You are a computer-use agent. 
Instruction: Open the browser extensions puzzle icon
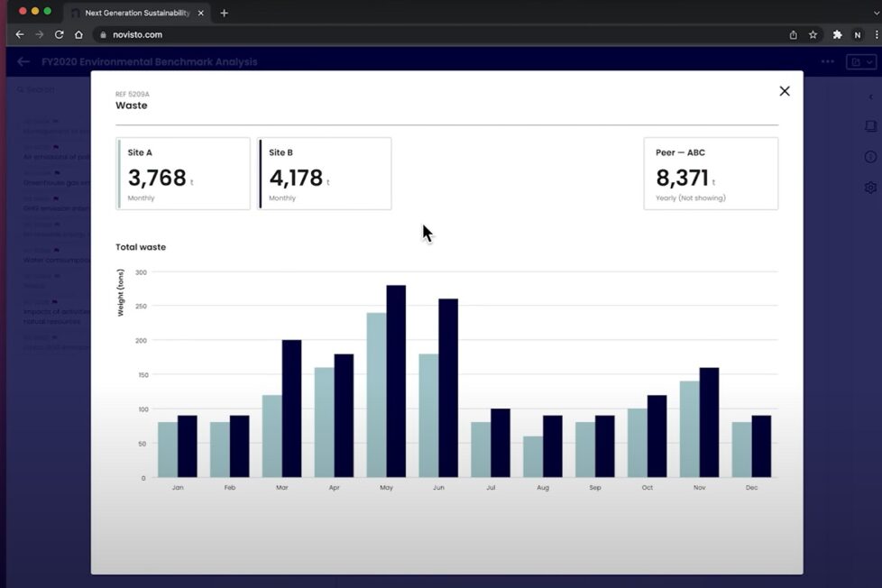pyautogui.click(x=837, y=34)
